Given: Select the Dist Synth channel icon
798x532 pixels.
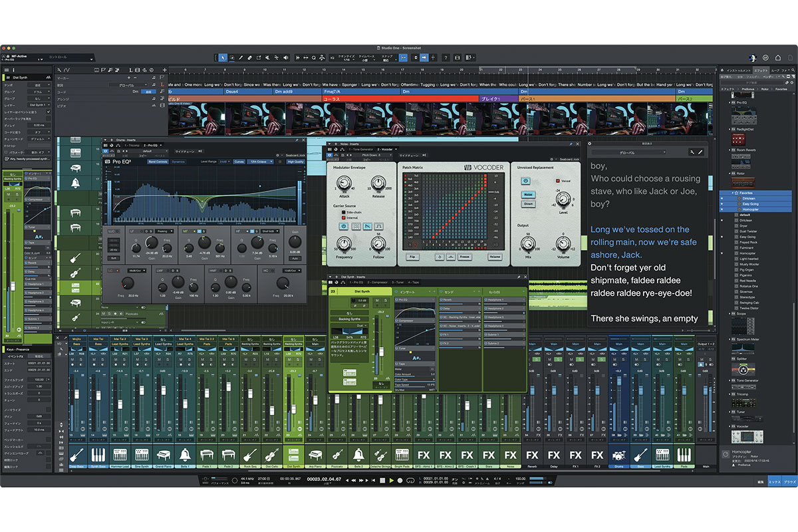Looking at the screenshot, I should 293,456.
